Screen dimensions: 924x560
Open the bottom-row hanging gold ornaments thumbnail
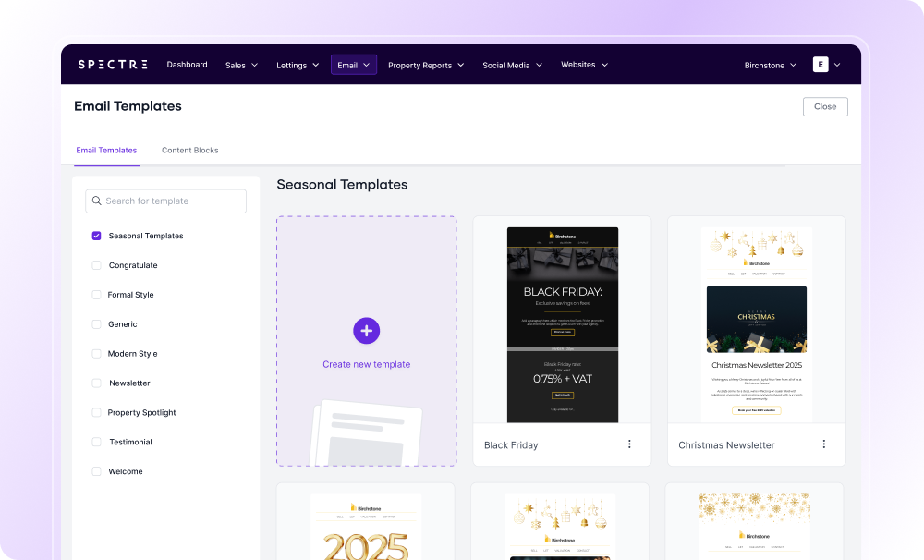click(x=560, y=527)
